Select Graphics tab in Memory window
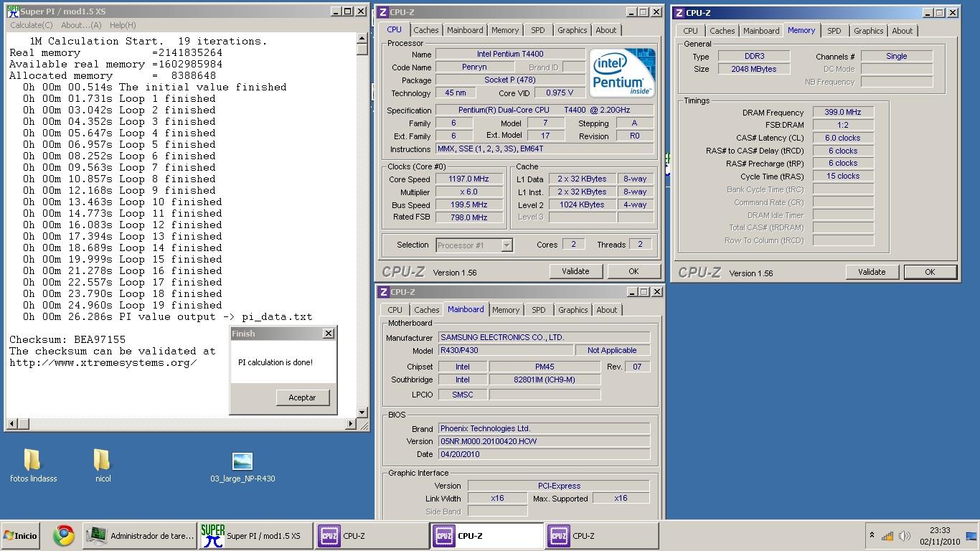This screenshot has height=551, width=980. pyautogui.click(x=868, y=31)
